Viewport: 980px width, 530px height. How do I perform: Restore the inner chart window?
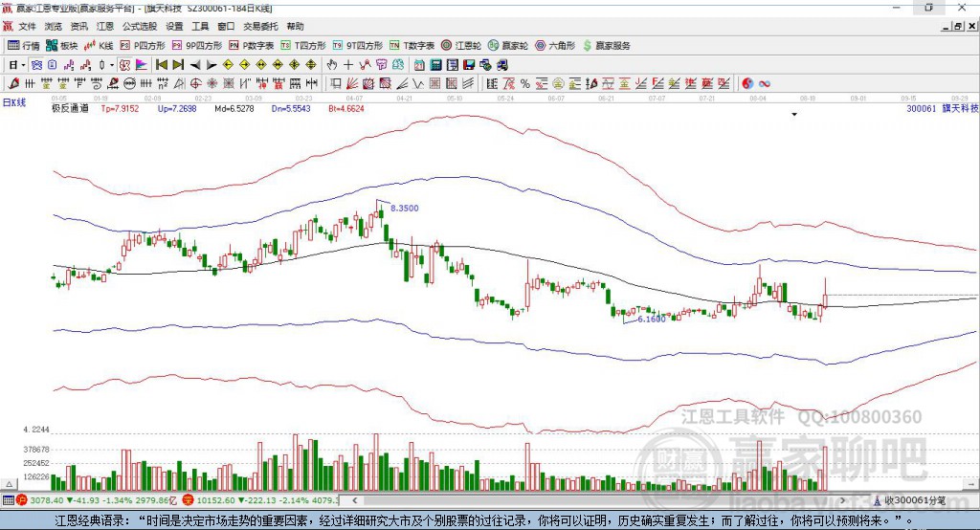(x=958, y=26)
